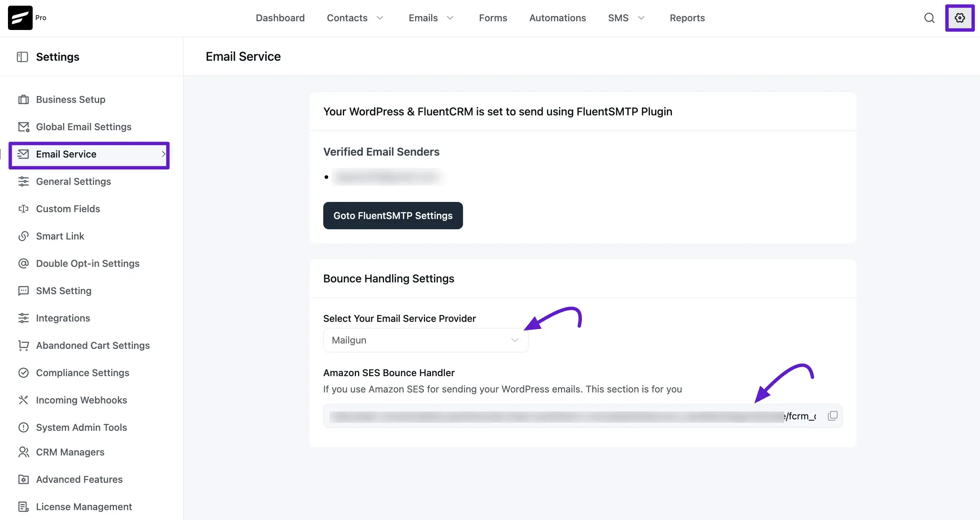Click the 'Verified Email Senders' heading

tap(381, 152)
